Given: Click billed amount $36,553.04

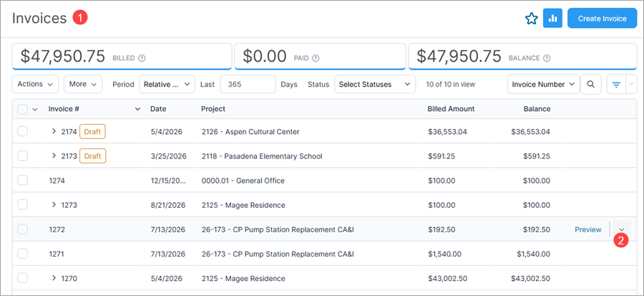Looking at the screenshot, I should pyautogui.click(x=447, y=132).
